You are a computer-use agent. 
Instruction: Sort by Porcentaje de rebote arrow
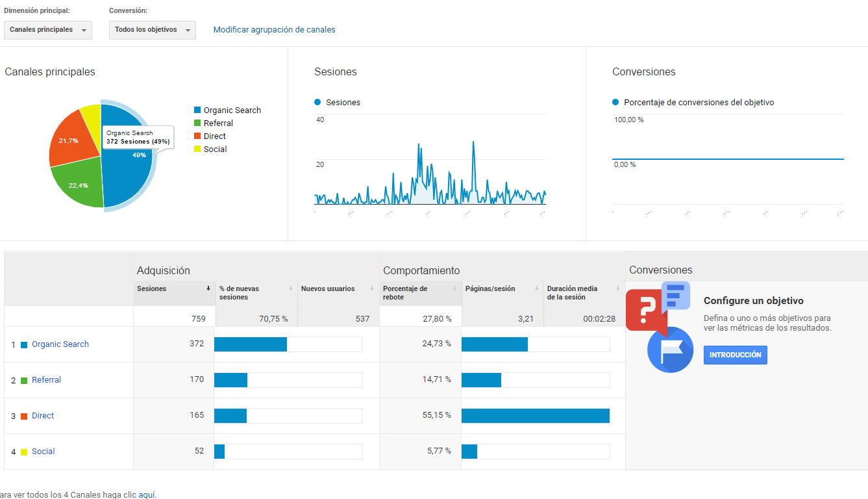click(454, 288)
